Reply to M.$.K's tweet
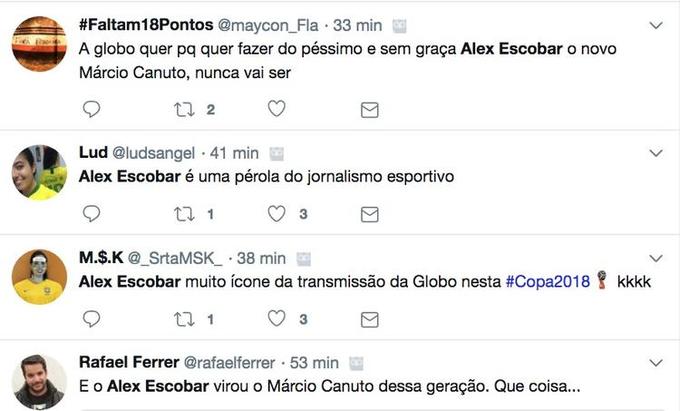This screenshot has height=411, width=680. [x=91, y=319]
